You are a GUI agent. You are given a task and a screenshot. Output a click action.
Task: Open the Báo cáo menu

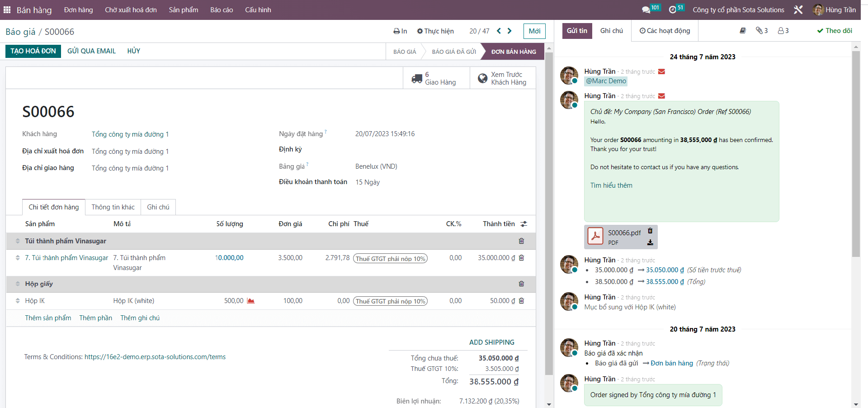(222, 9)
